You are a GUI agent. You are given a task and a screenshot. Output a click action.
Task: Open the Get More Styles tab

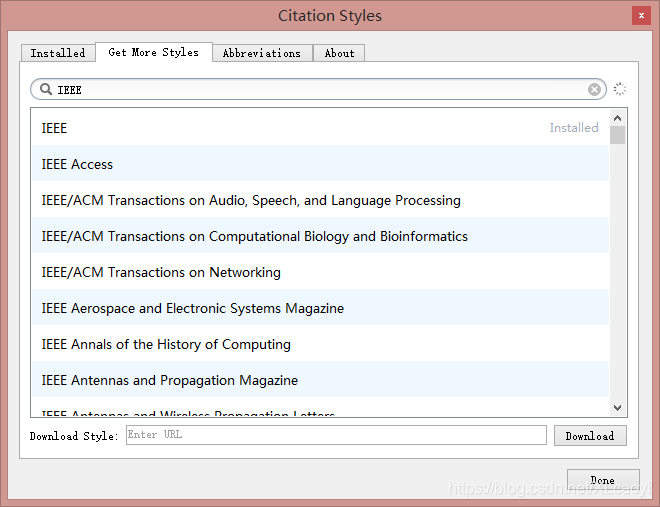tap(154, 52)
